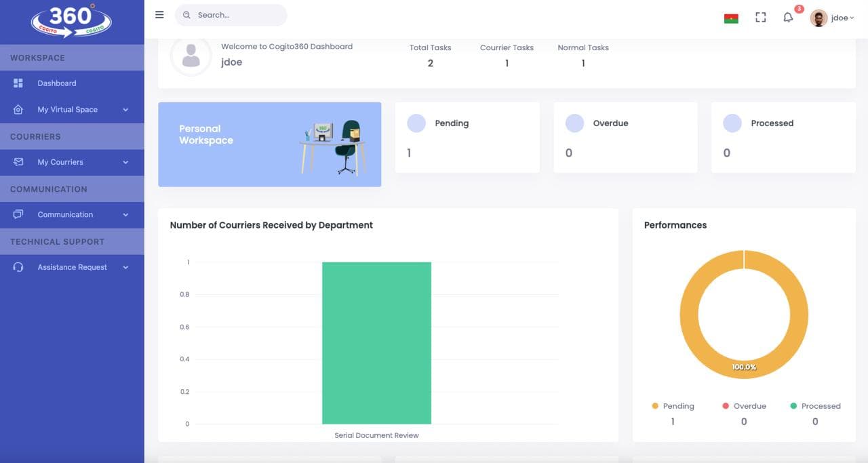Viewport: 868px width, 463px height.
Task: Click the Assistance Request headset icon
Action: click(x=18, y=267)
